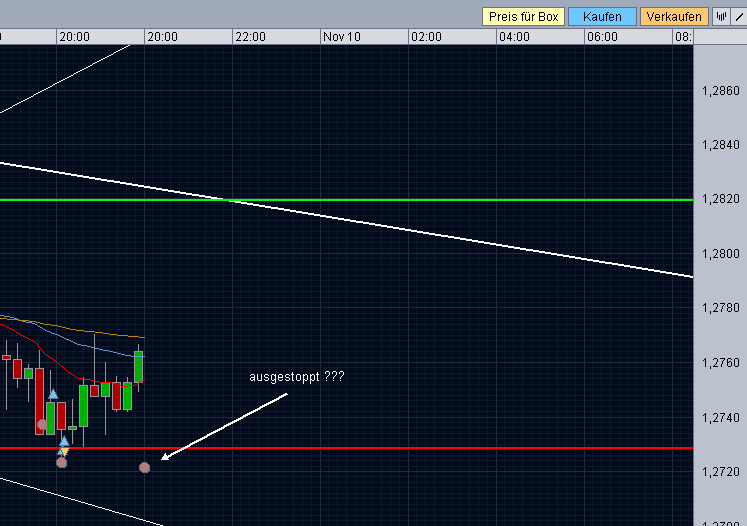Click the 22:00 label on the time axis
The height and width of the screenshot is (526, 747).
tap(250, 36)
